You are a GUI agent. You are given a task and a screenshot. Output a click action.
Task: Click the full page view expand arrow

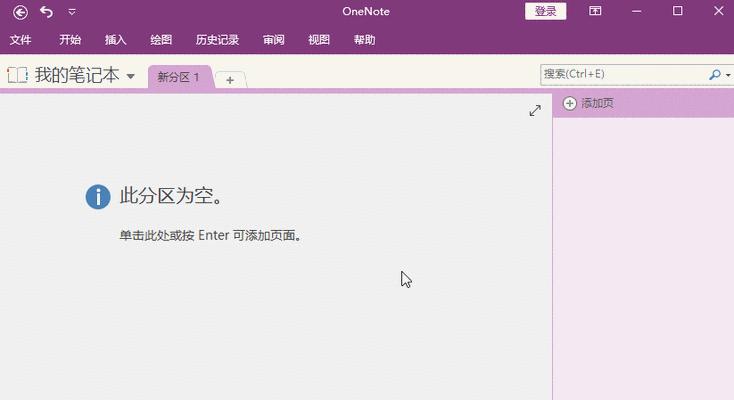(535, 111)
